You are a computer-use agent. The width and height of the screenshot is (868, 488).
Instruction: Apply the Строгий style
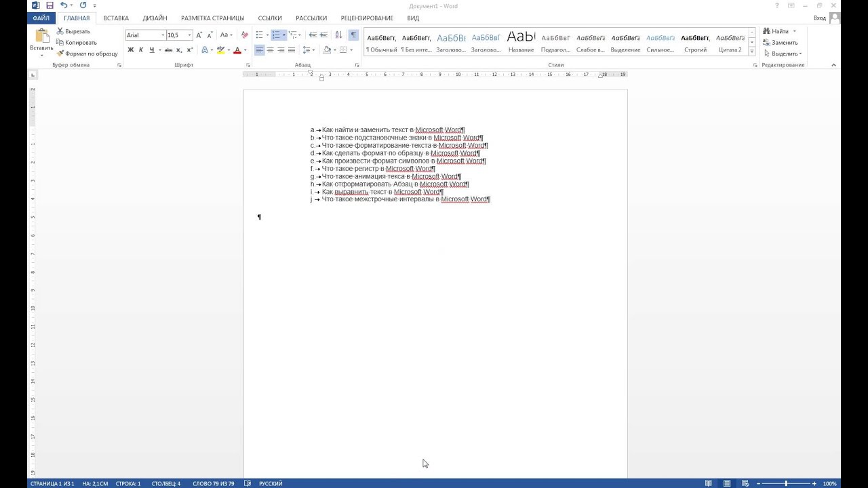click(x=695, y=42)
